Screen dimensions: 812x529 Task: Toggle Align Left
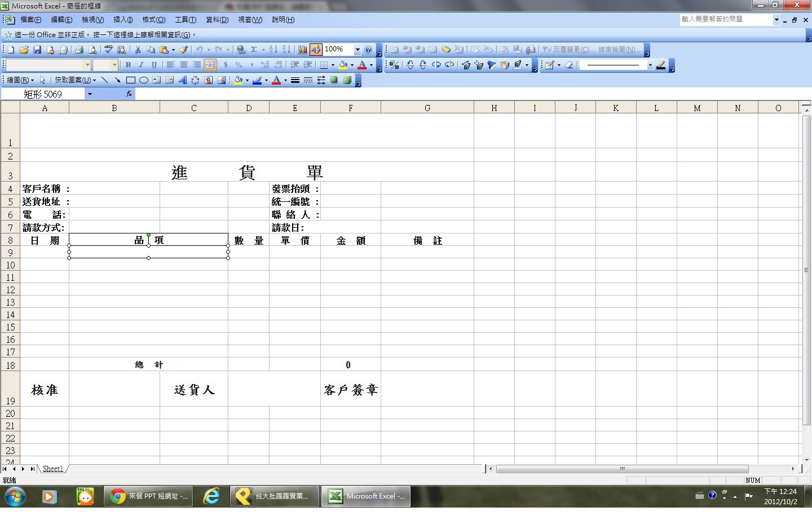(170, 65)
